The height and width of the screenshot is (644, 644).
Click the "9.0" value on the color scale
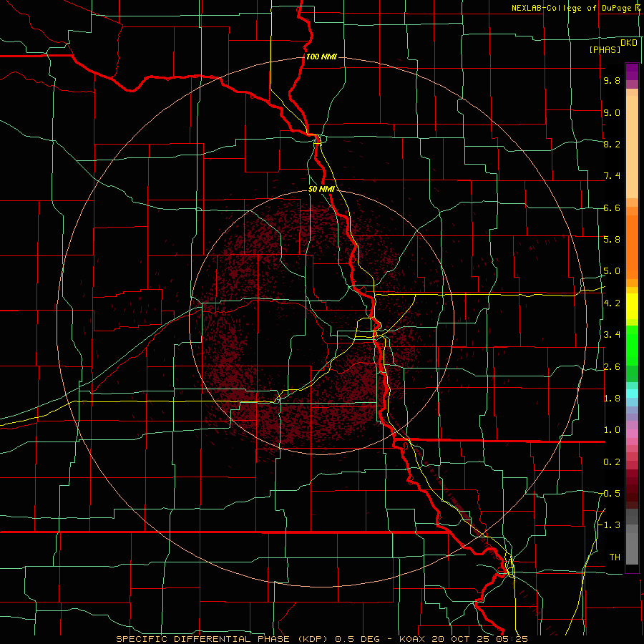(x=612, y=112)
